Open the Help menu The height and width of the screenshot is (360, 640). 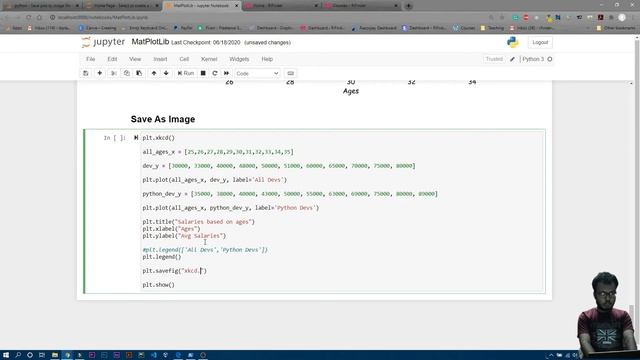[267, 59]
